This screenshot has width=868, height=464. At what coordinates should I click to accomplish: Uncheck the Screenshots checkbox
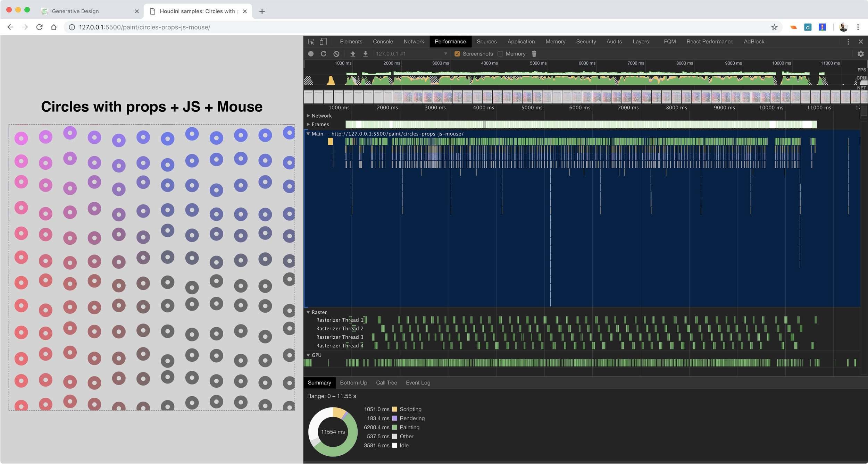[x=457, y=54]
